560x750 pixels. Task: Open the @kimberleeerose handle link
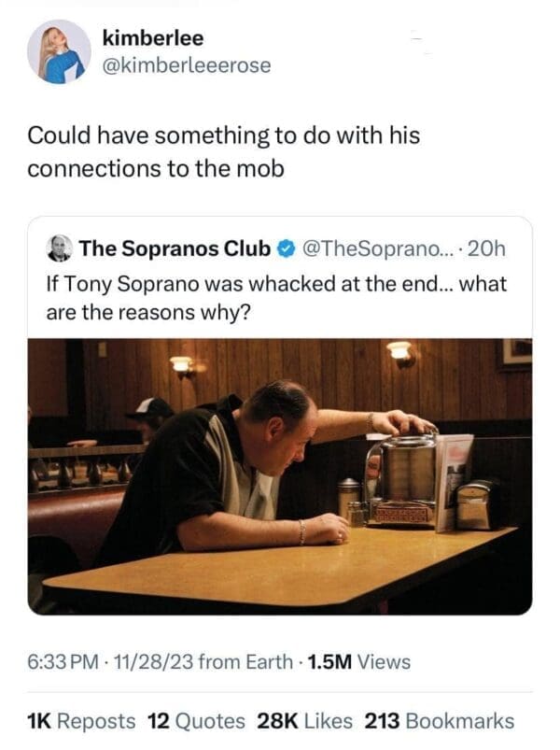tap(187, 66)
